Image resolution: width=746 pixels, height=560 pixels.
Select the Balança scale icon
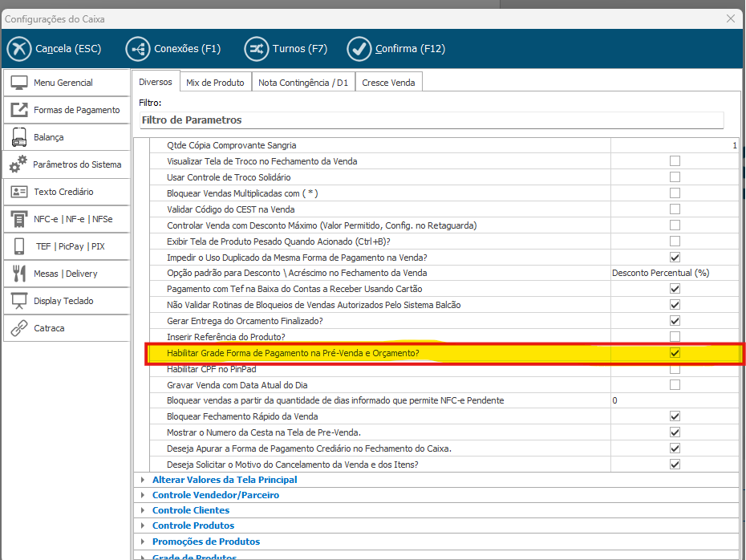coord(19,137)
